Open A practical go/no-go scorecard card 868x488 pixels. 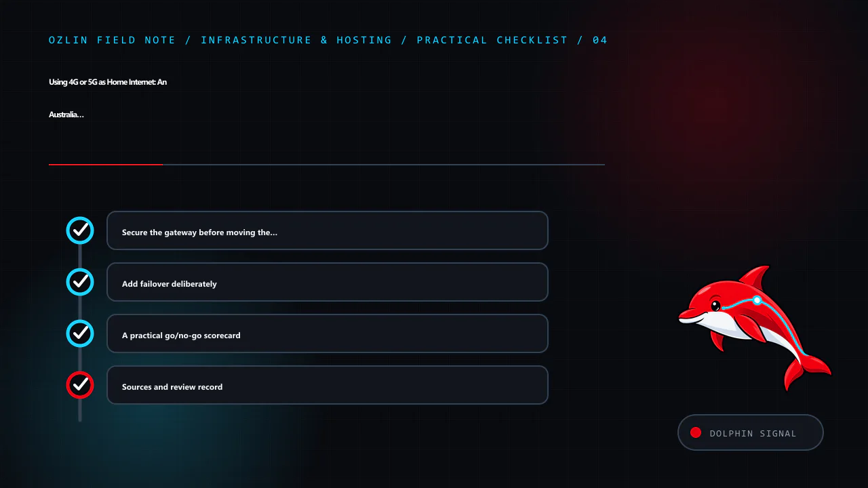(328, 333)
